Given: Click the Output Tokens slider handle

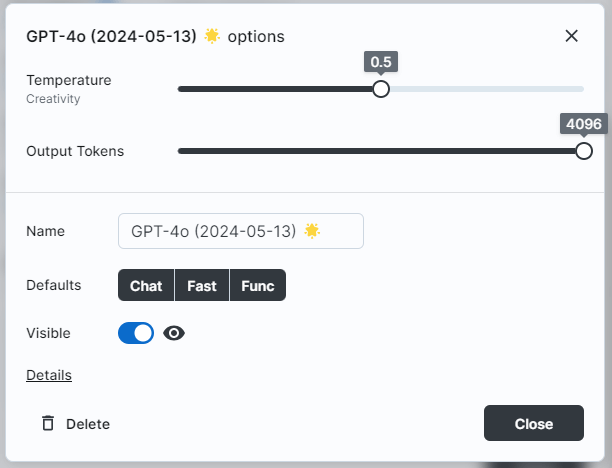Looking at the screenshot, I should point(584,151).
